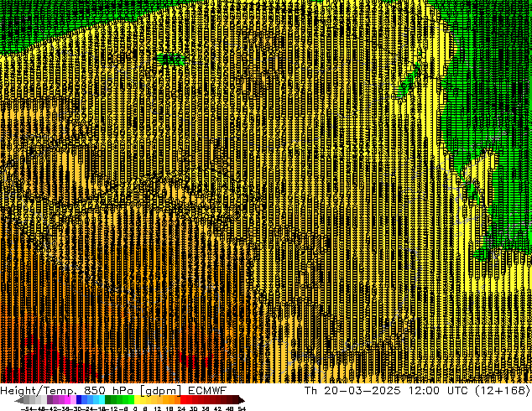Click the "[gdpm]" unit label
The height and width of the screenshot is (411, 532).
(160, 391)
